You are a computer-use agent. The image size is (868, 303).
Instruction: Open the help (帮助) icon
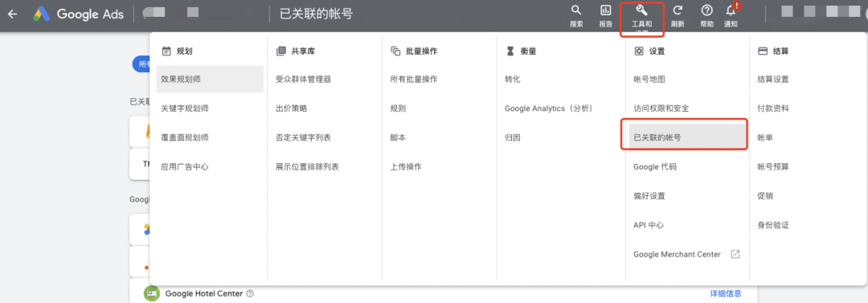(x=707, y=16)
